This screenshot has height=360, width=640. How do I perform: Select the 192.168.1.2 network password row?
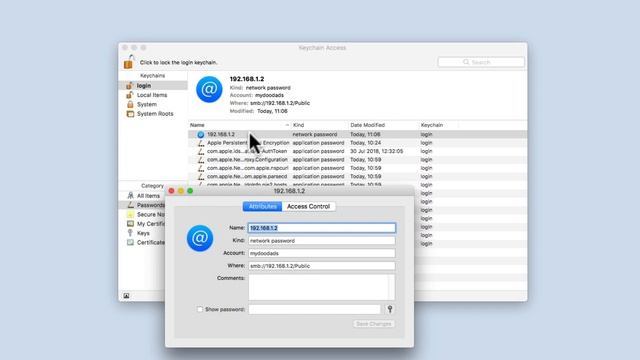click(358, 134)
